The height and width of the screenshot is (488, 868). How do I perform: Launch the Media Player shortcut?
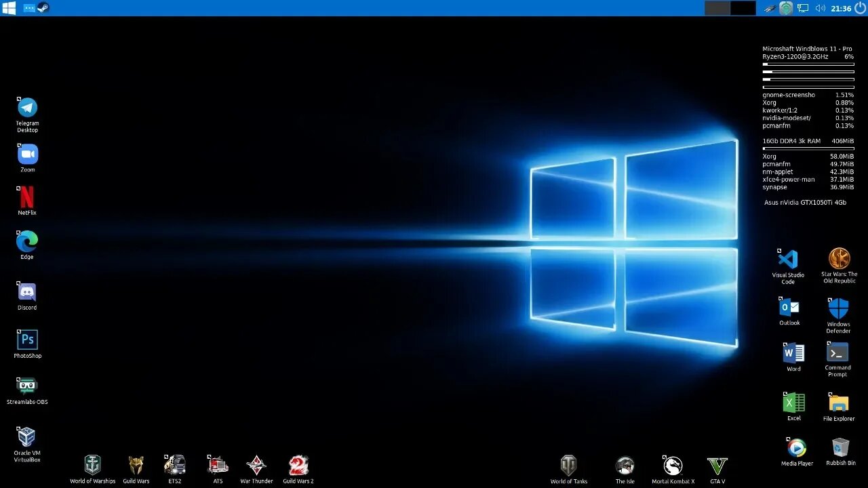pyautogui.click(x=796, y=447)
